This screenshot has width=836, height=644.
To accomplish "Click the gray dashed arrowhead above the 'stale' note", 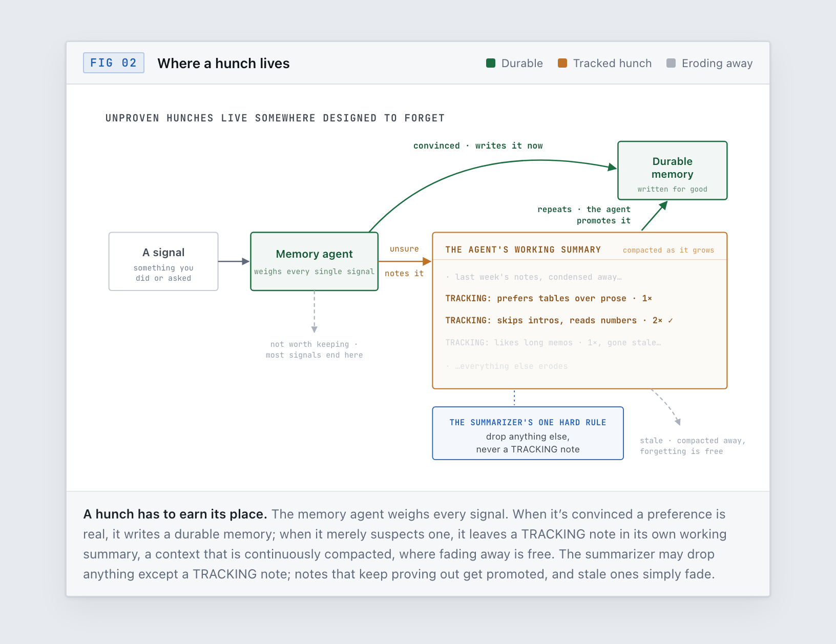I will point(678,422).
